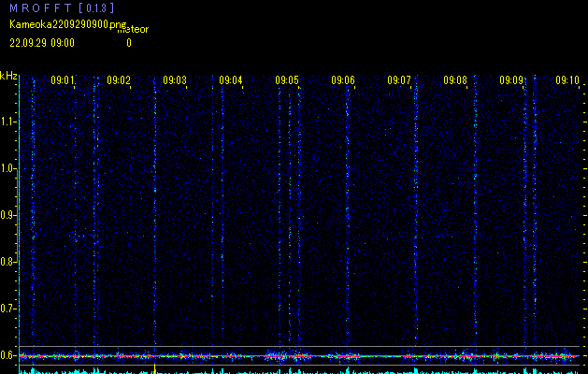Click the 0.9 kHz axis label
588x374 pixels.
(x=7, y=215)
